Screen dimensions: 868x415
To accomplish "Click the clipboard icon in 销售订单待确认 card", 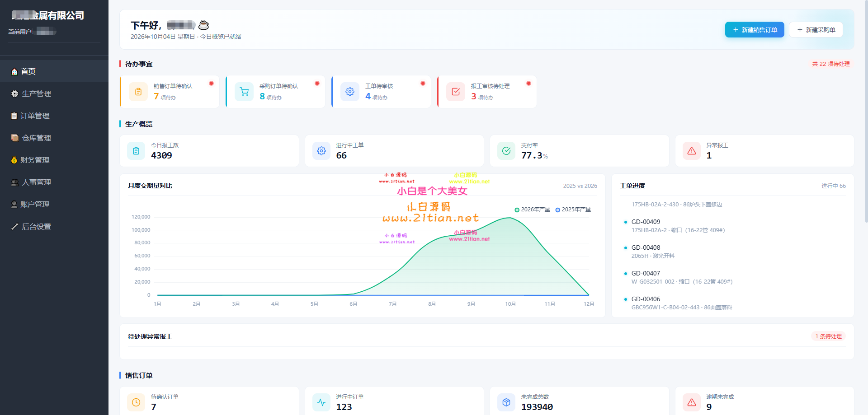I will tap(138, 92).
